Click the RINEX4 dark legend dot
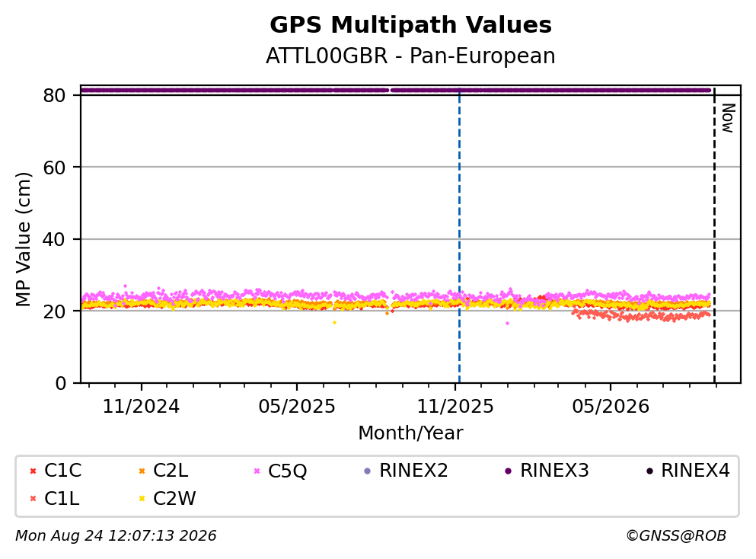The width and height of the screenshot is (756, 559). 649,471
